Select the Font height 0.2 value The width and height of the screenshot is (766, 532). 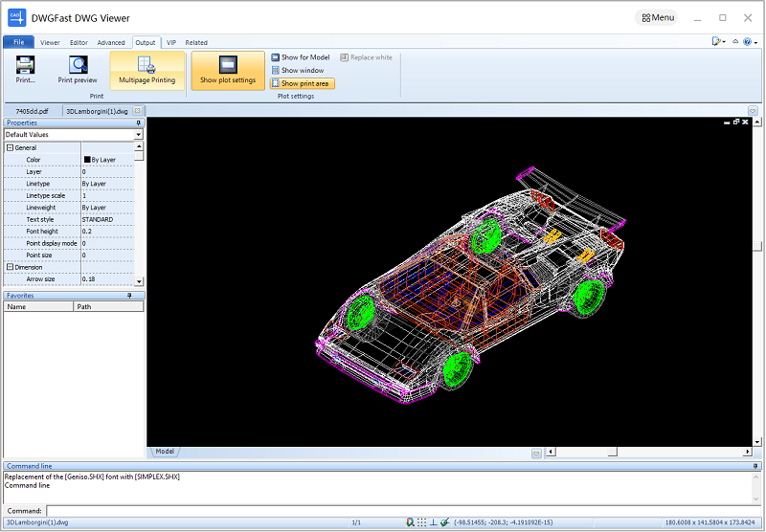[107, 231]
